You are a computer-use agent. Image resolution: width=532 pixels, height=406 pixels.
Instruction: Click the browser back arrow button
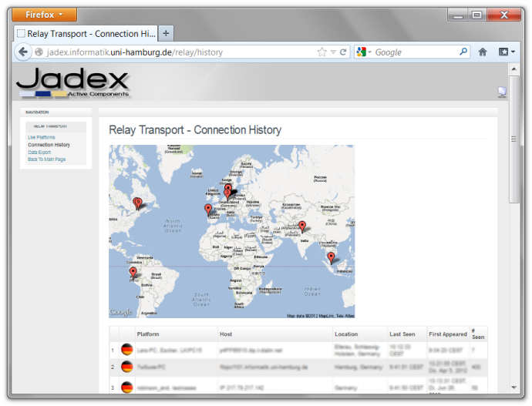click(x=23, y=52)
